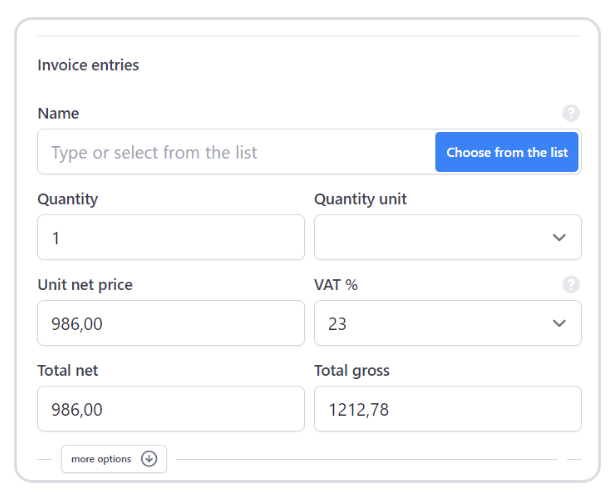The image size is (615, 500).
Task: Open the Quantity unit dropdown
Action: 447,237
